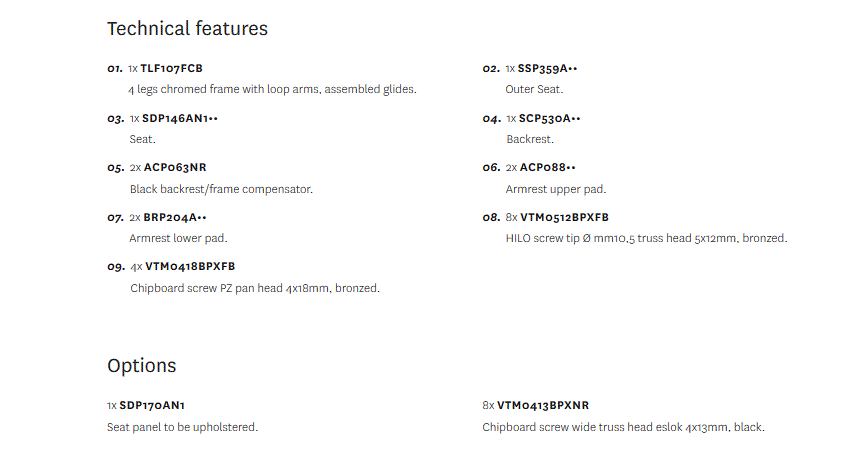Click option code VTM0413BPXNR

click(543, 406)
